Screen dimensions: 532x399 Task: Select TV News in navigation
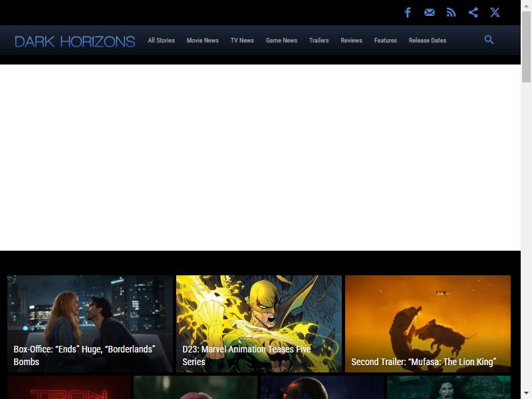[242, 41]
